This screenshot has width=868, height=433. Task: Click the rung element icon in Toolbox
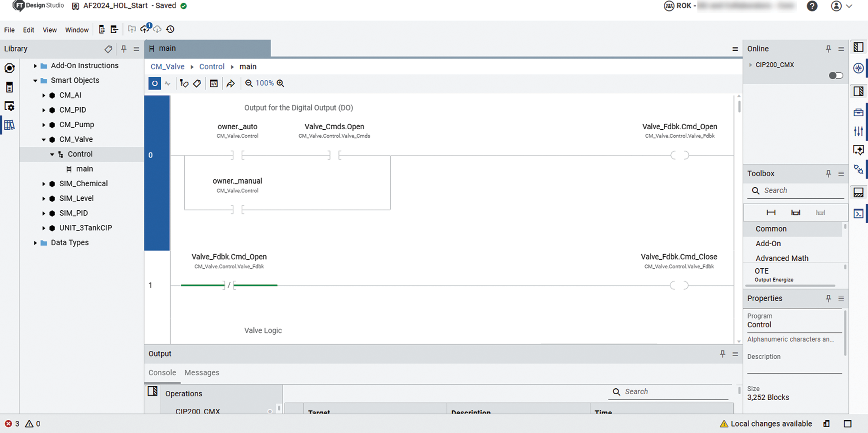coord(771,213)
